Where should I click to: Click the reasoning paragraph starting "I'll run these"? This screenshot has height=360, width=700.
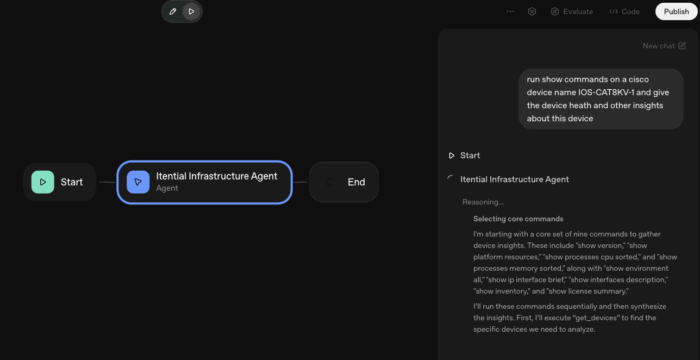coord(570,318)
